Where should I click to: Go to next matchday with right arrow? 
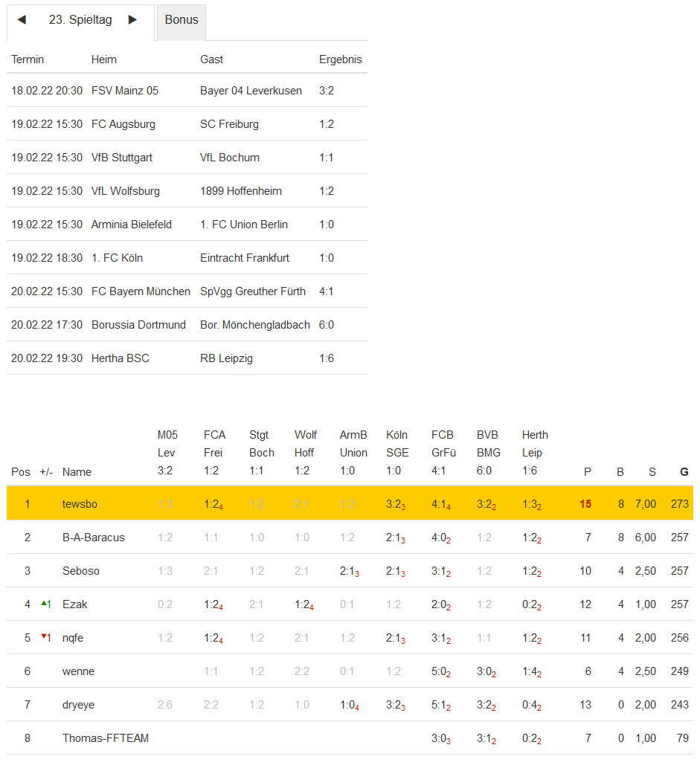[x=133, y=20]
